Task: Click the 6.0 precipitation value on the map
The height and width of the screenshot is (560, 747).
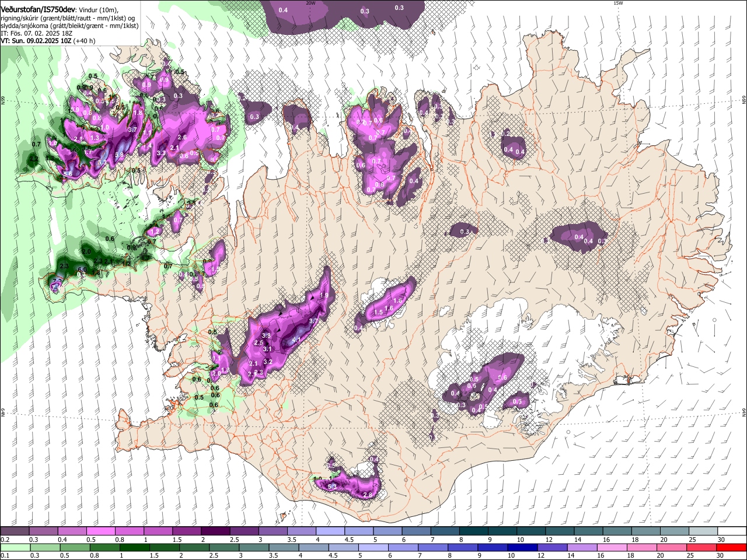Action: pos(82,269)
